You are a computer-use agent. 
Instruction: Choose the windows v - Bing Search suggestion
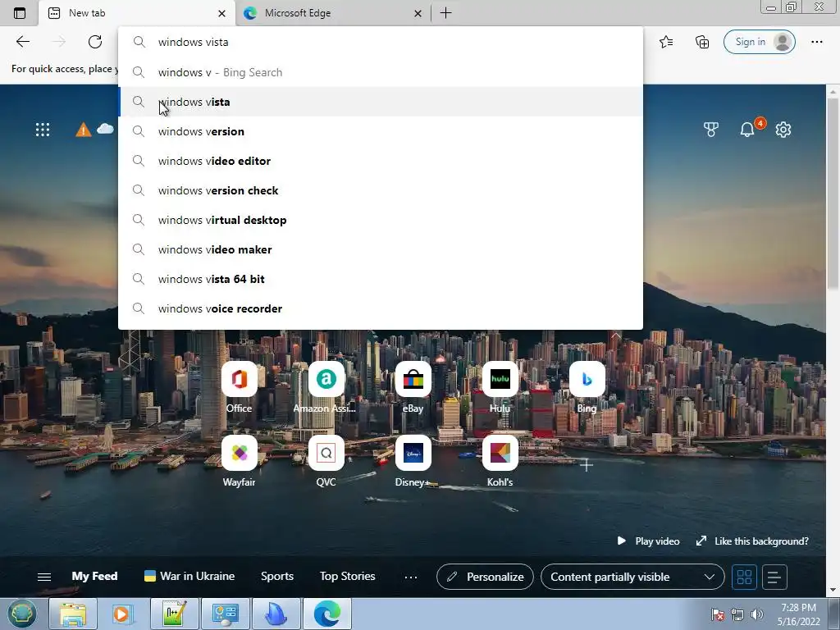381,72
